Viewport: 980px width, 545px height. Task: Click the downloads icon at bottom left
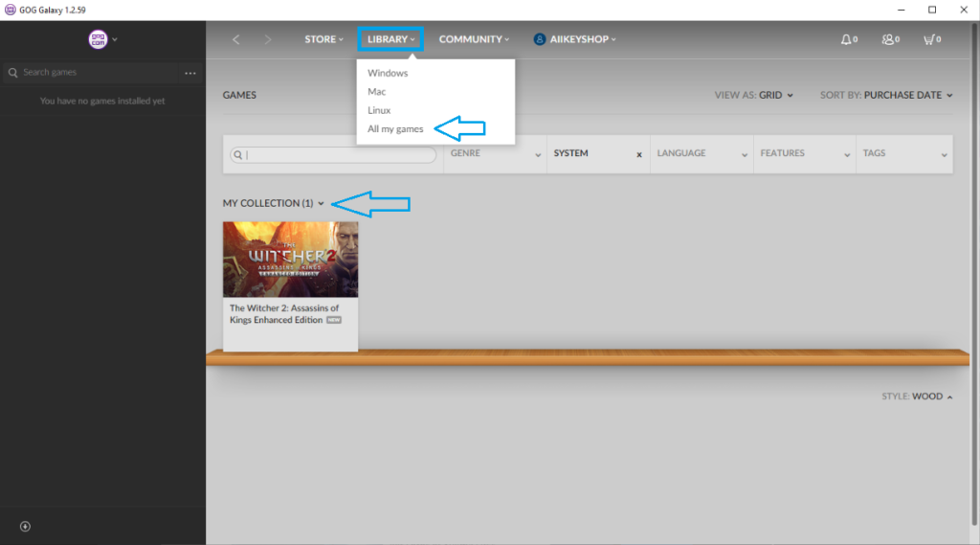coord(25,526)
